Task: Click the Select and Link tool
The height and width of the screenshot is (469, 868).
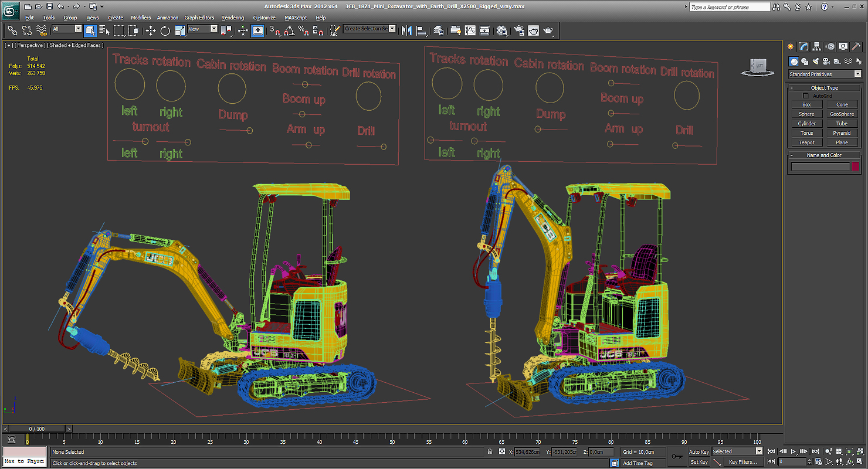Action: pyautogui.click(x=12, y=30)
